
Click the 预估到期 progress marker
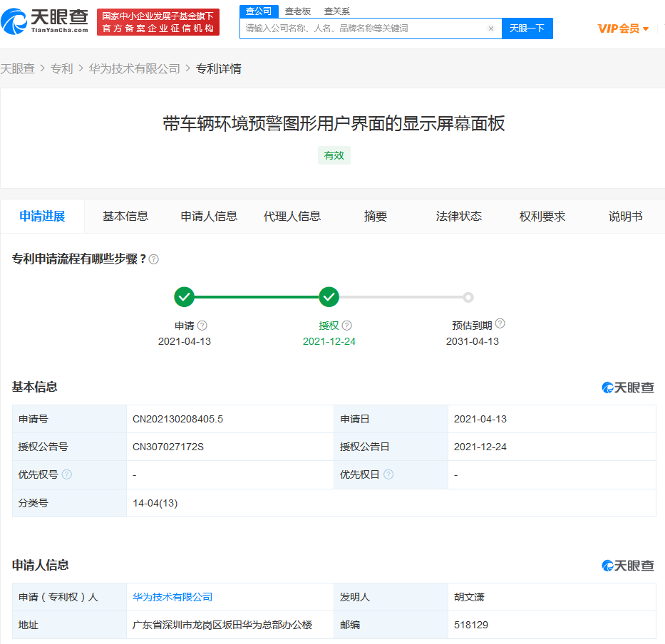(x=468, y=297)
